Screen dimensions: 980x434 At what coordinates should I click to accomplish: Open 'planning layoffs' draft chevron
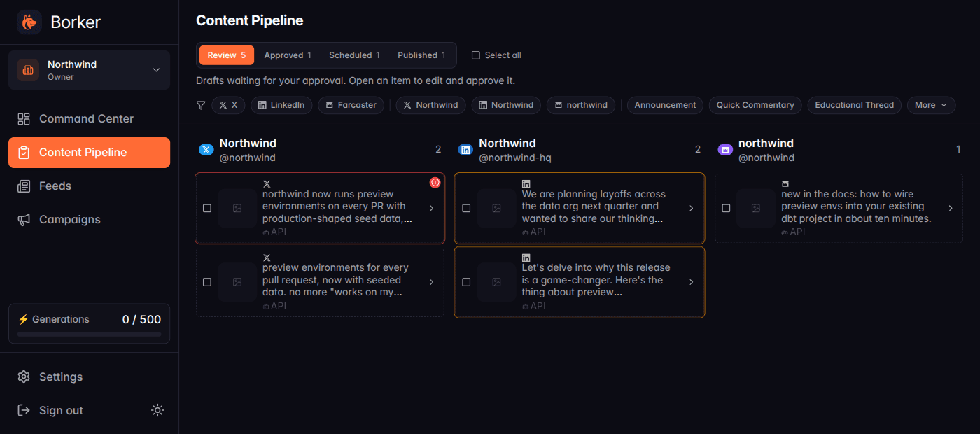click(691, 209)
